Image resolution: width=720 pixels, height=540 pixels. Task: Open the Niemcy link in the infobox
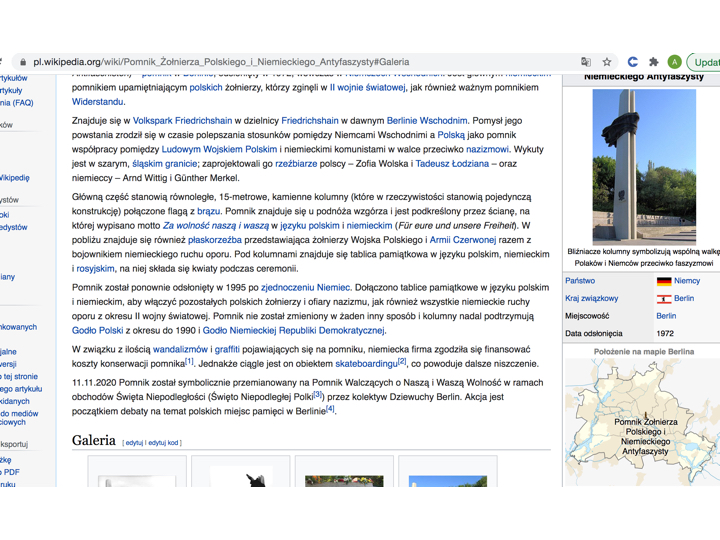click(x=687, y=281)
